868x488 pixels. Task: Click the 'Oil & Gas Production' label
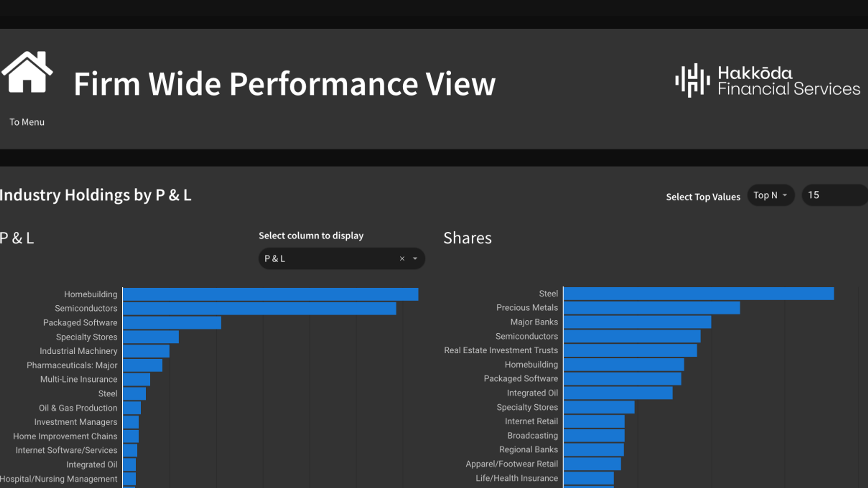78,408
